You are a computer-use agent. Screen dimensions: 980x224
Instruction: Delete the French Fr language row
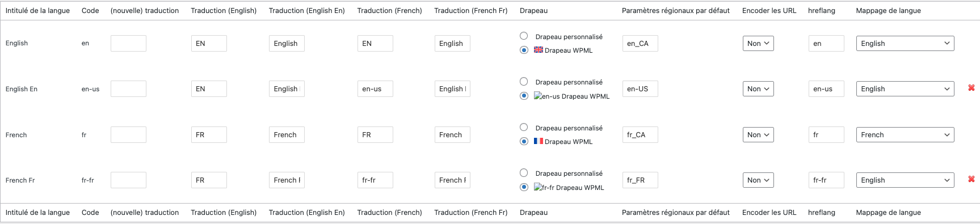971,179
